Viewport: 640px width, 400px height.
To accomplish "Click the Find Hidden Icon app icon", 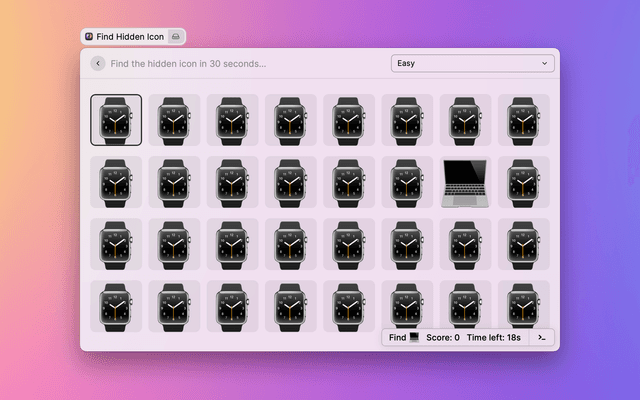I will click(x=89, y=36).
